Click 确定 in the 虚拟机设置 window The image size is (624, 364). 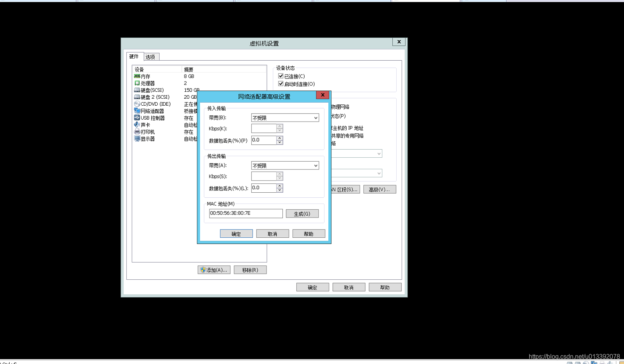point(313,287)
